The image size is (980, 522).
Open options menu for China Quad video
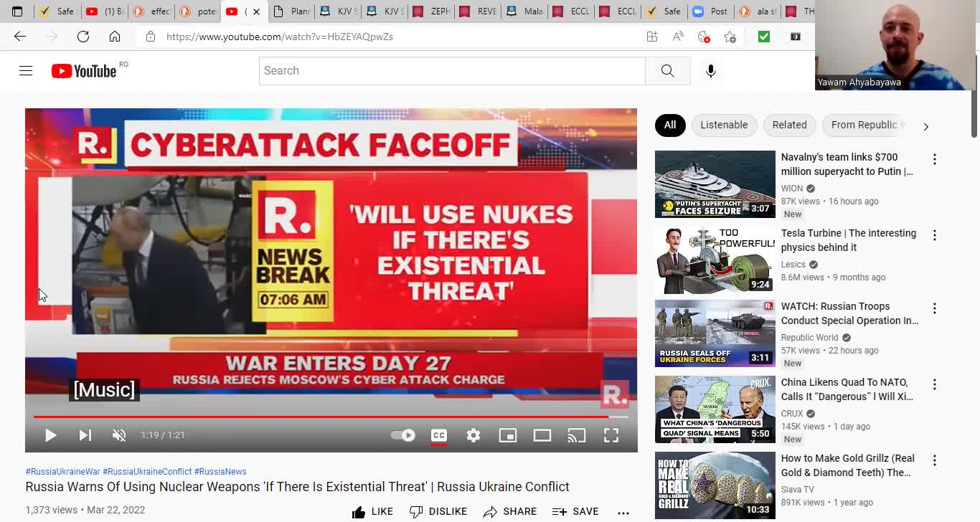(x=934, y=384)
